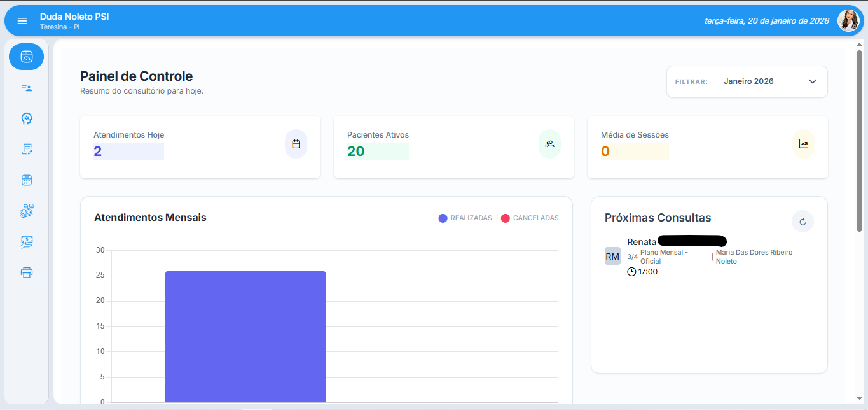Screen dimensions: 868x410
Task: Open the patient list sidebar icon
Action: point(26,87)
